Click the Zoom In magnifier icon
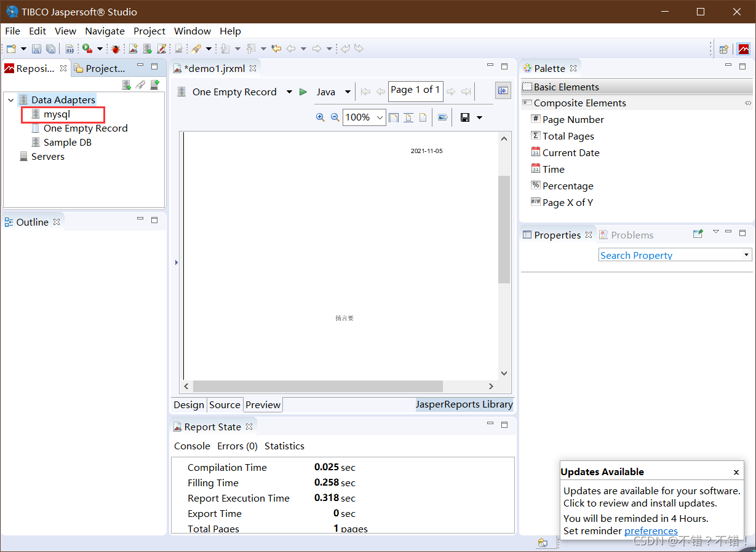This screenshot has width=756, height=552. [x=320, y=117]
